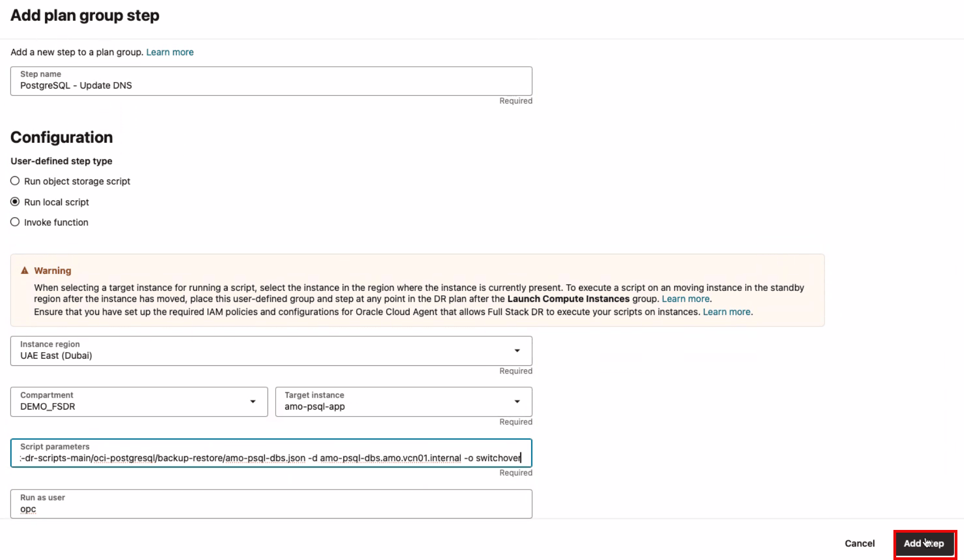Image resolution: width=964 pixels, height=560 pixels.
Task: Open the Compartment dropdown
Action: pyautogui.click(x=139, y=401)
